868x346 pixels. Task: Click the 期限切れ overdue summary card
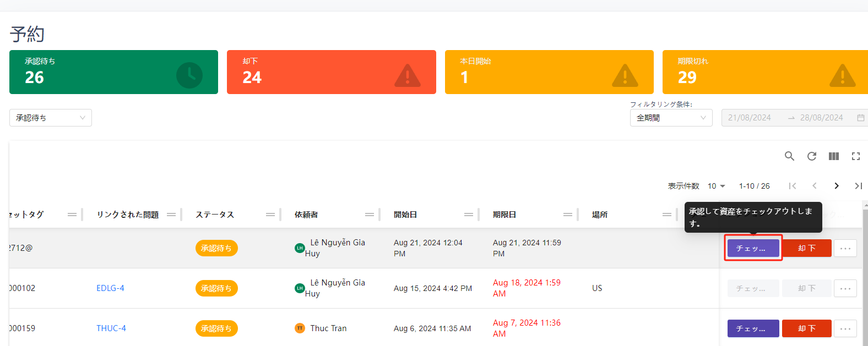764,72
